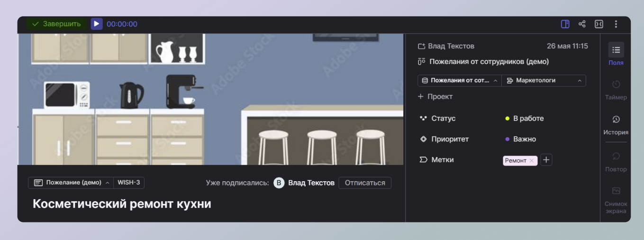The height and width of the screenshot is (240, 644).
Task: Open the share icon in the top bar
Action: (x=582, y=24)
